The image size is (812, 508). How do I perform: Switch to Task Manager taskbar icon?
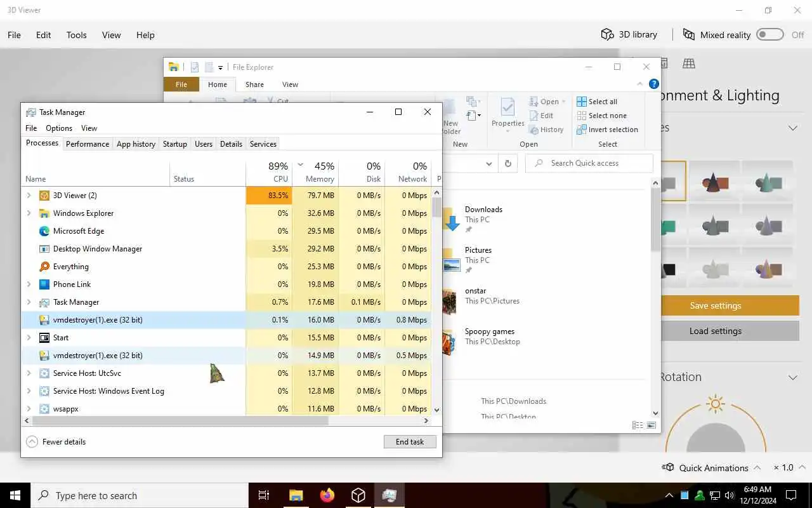pyautogui.click(x=390, y=495)
